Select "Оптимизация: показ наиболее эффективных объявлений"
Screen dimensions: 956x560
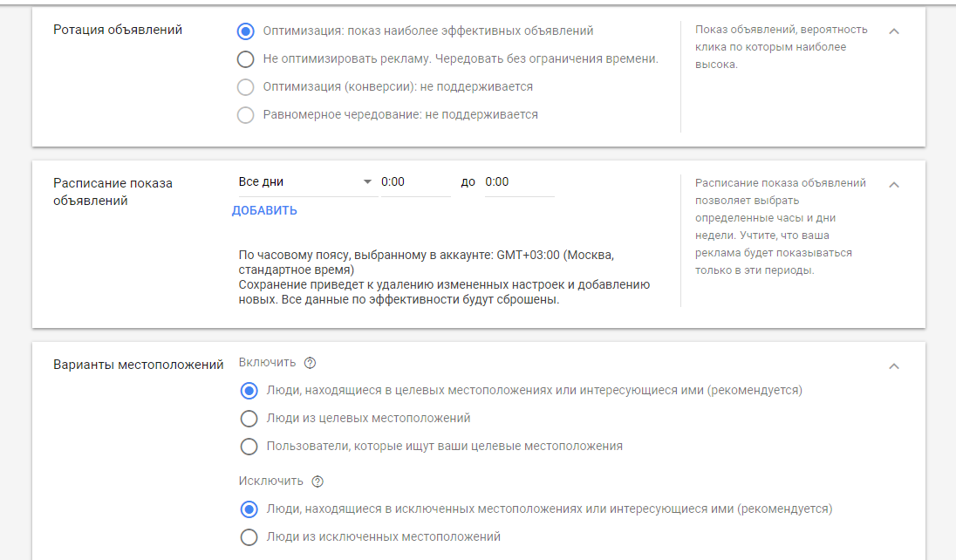(x=245, y=31)
